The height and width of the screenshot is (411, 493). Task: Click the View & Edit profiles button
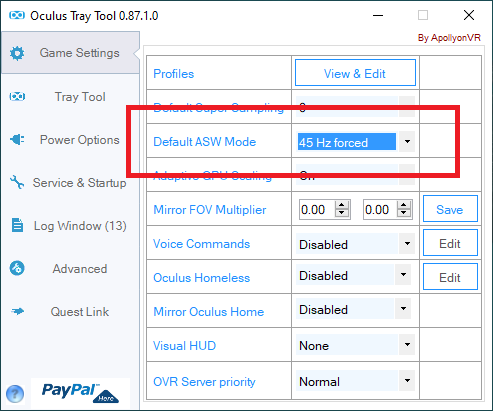point(355,73)
